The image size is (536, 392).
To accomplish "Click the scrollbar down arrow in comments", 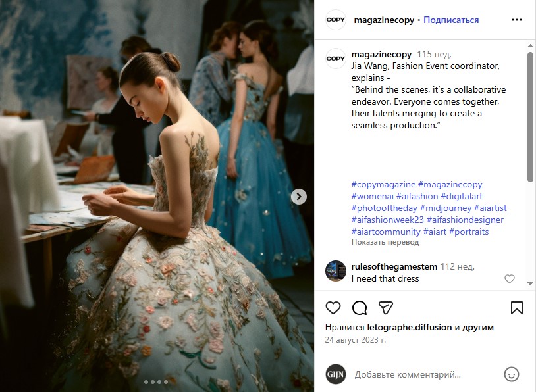I will click(530, 283).
